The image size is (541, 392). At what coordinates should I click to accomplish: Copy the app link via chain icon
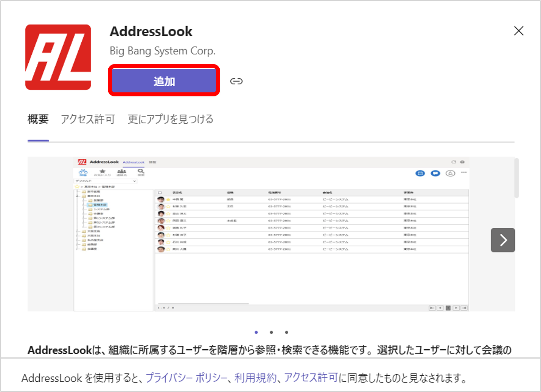[236, 81]
